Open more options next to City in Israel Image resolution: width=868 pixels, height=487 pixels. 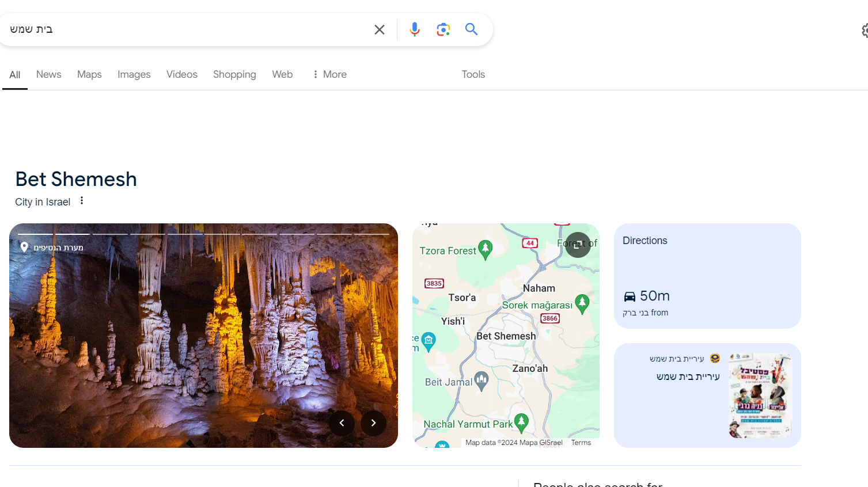click(82, 201)
